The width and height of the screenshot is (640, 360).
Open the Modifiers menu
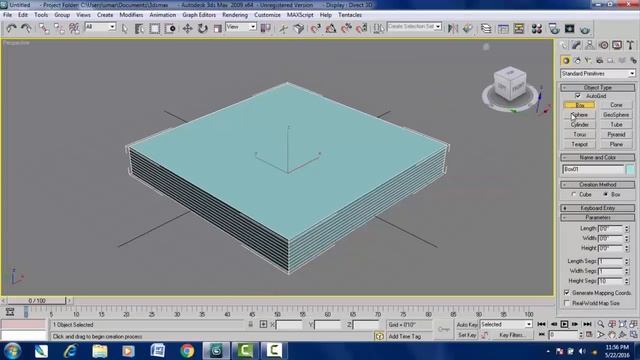(131, 15)
